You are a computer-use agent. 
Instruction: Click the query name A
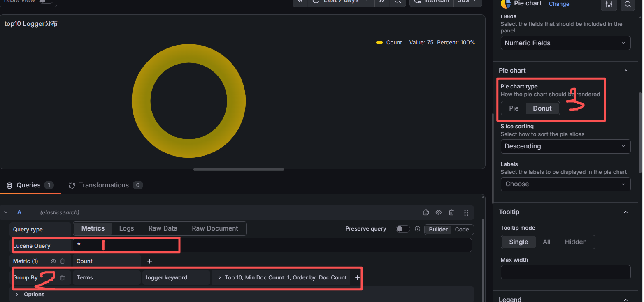pyautogui.click(x=19, y=212)
